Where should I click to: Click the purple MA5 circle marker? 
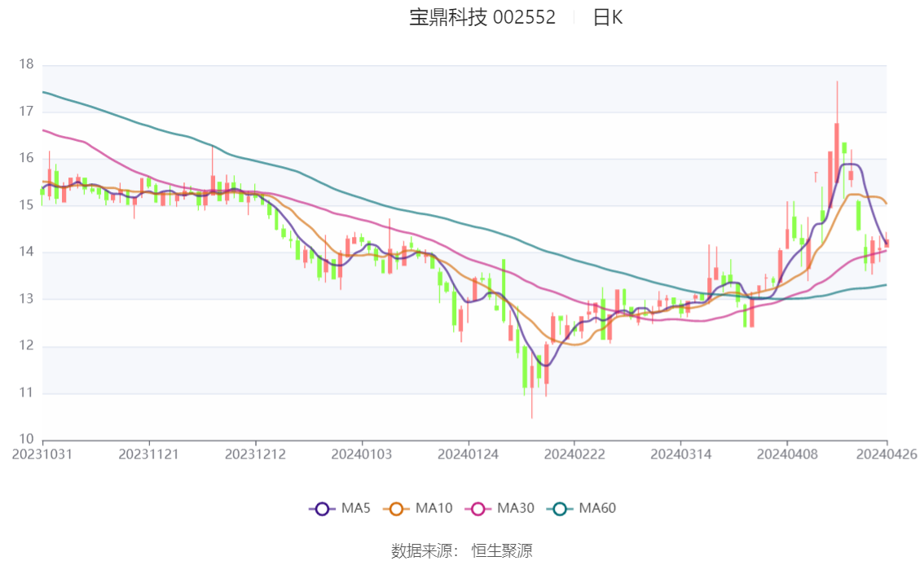(x=322, y=509)
